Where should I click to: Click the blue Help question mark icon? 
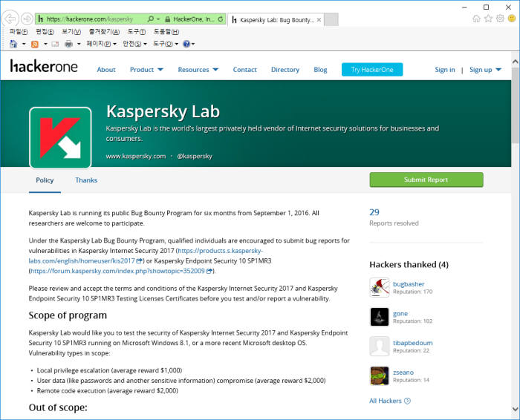(x=186, y=44)
